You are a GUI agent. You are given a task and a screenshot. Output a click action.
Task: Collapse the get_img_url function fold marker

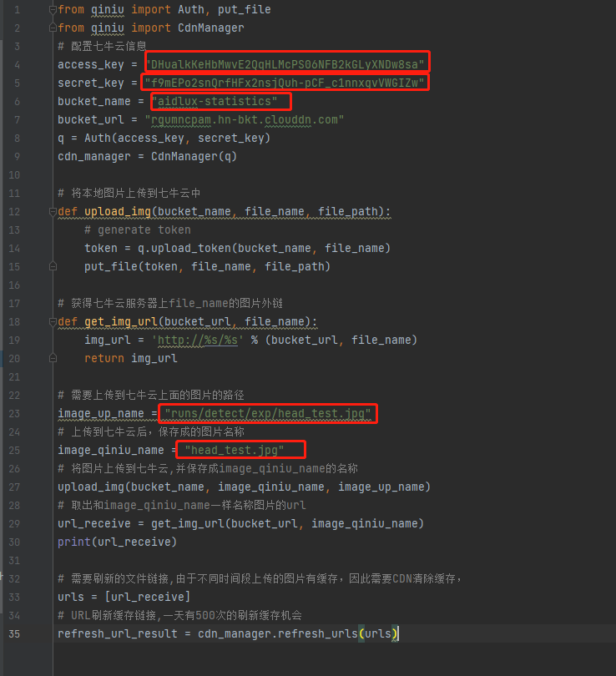[x=53, y=321]
